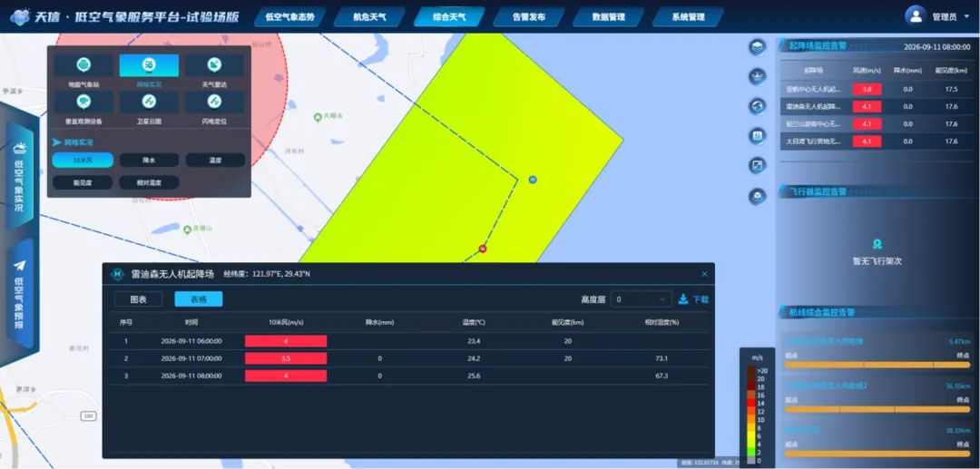Click the download icon next to 下载
Viewport: 980px width, 469px height.
pos(683,299)
